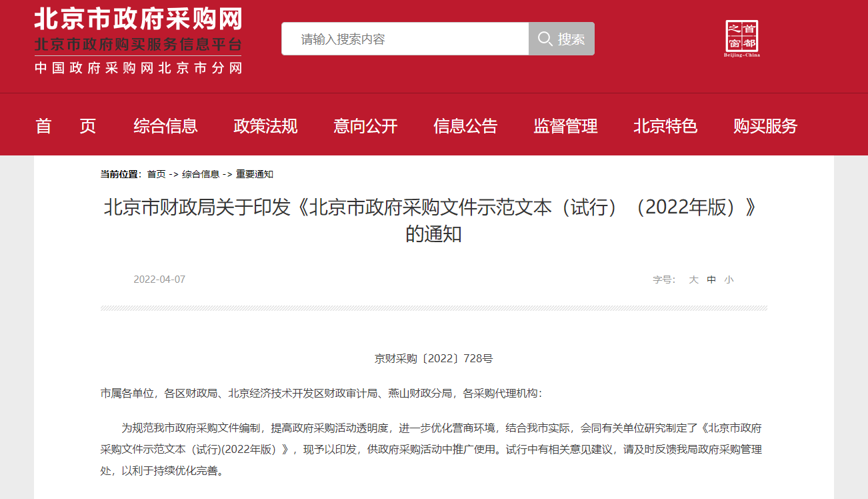Go to 首页 in the navigation bar
This screenshot has width=868, height=499.
(65, 125)
